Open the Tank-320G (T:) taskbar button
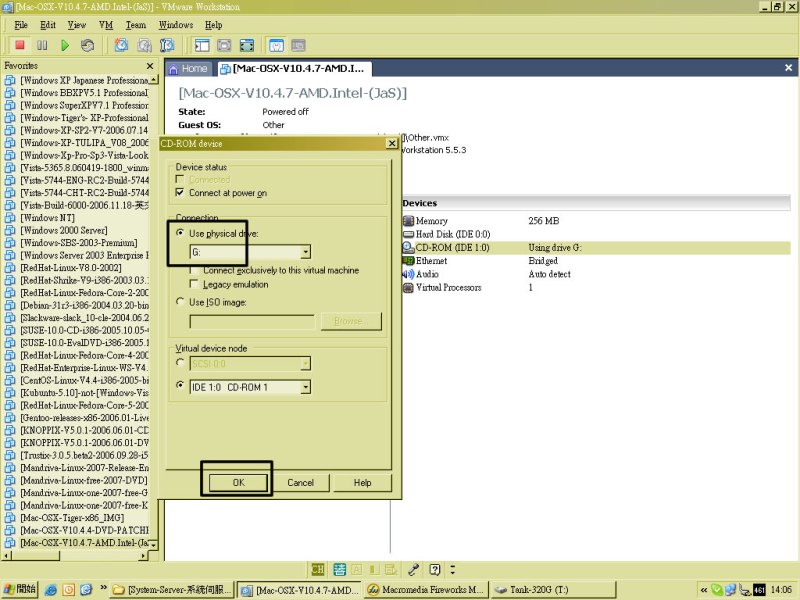The width and height of the screenshot is (800, 600). [553, 590]
